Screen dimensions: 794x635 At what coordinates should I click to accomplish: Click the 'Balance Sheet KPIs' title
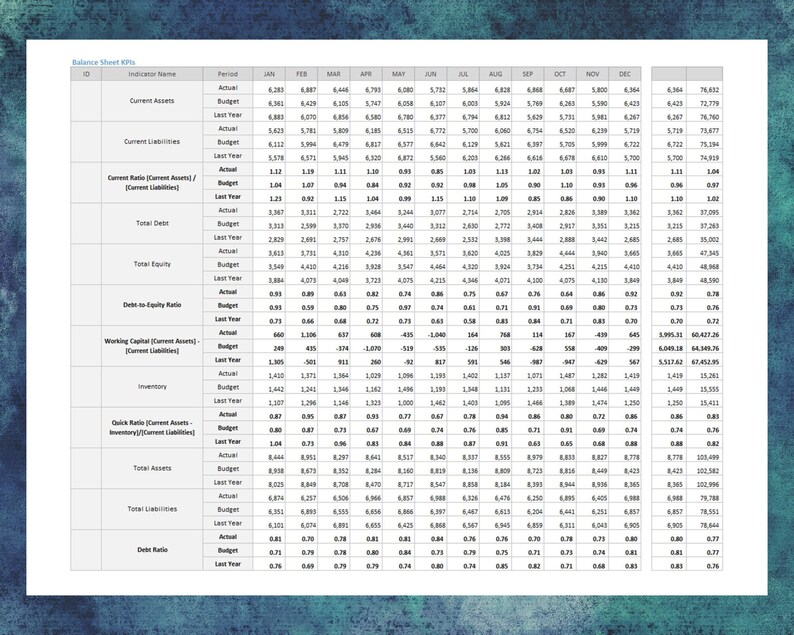103,62
